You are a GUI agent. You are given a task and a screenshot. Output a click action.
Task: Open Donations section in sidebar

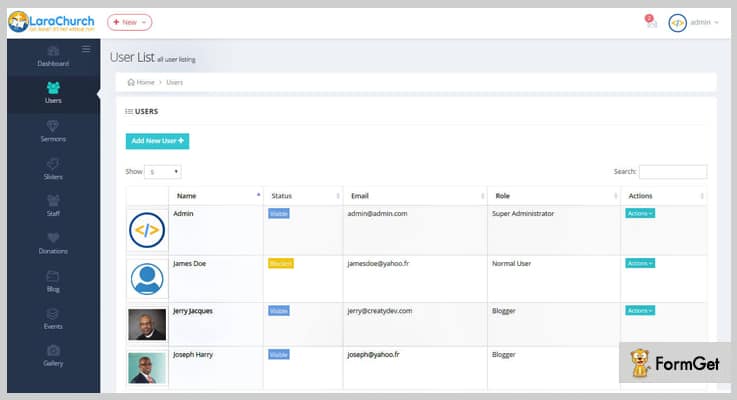coord(53,243)
